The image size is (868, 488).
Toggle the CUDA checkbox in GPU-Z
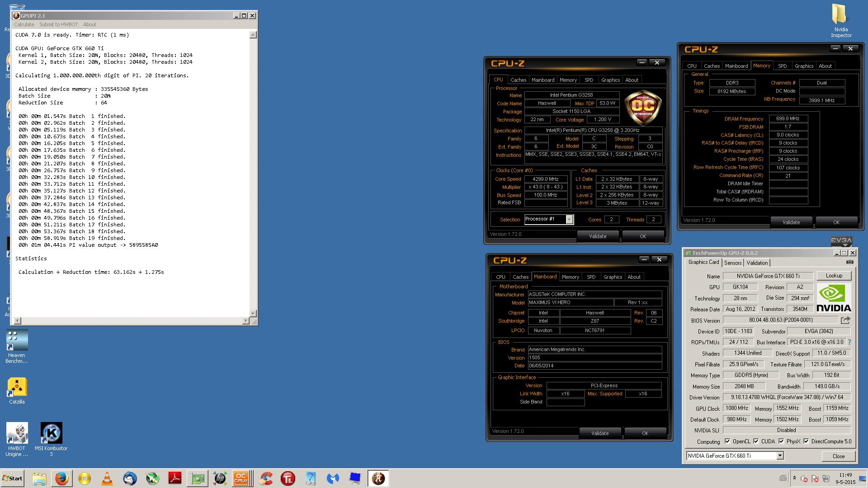tap(756, 441)
